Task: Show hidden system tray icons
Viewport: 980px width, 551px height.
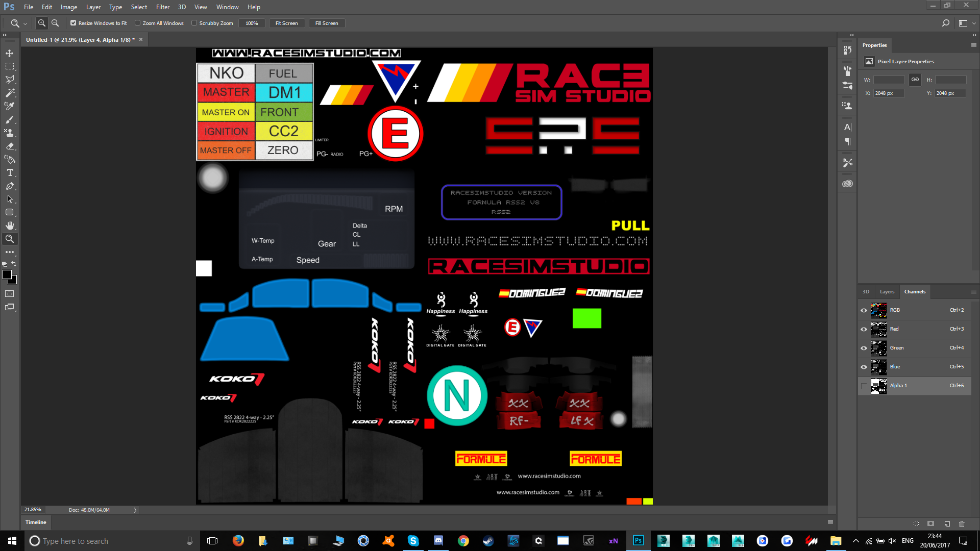Action: click(855, 541)
